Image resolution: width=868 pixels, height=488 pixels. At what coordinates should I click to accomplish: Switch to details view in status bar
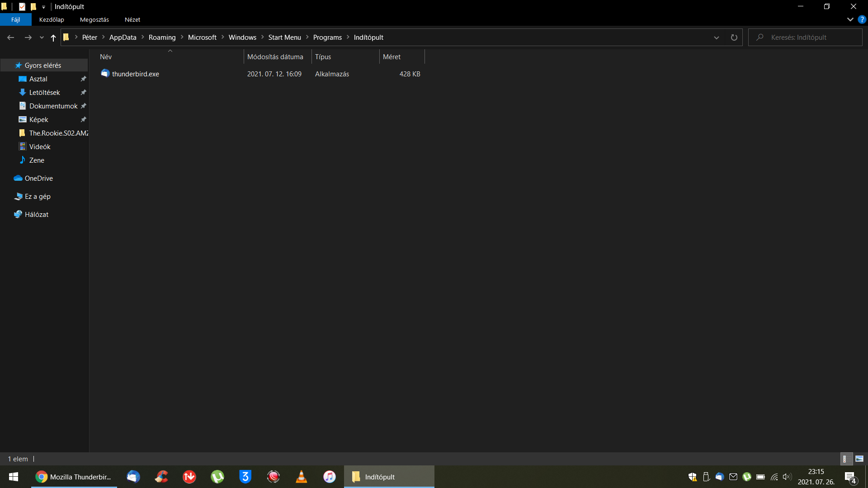coord(846,459)
